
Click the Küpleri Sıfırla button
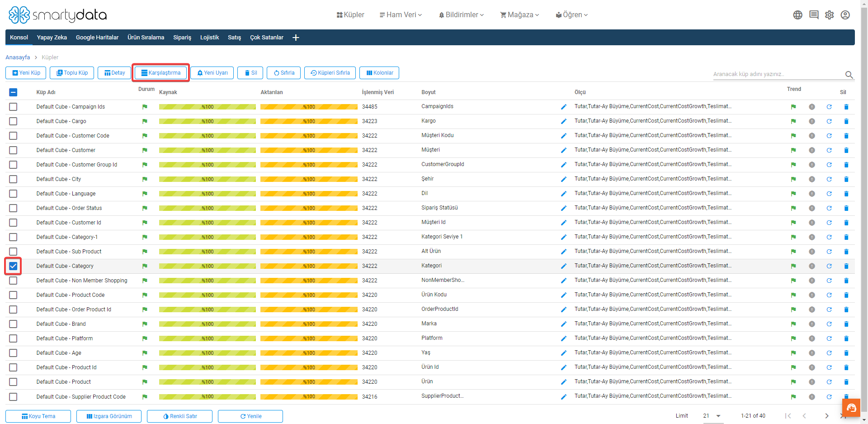330,73
